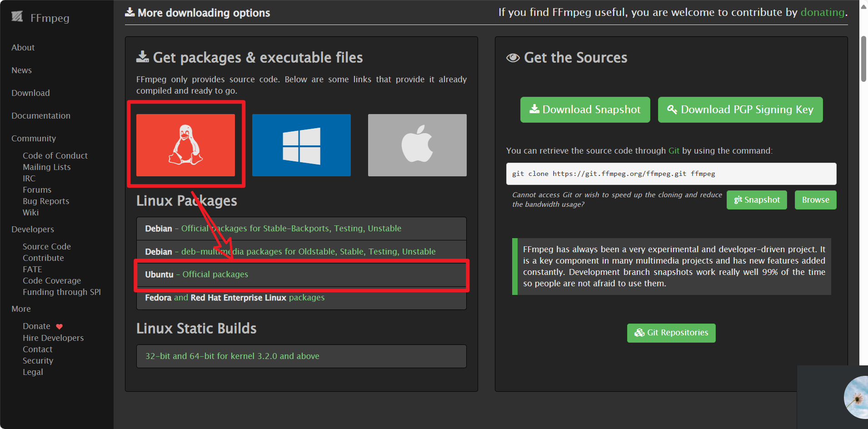Image resolution: width=868 pixels, height=429 pixels.
Task: Follow the green Git link in text
Action: (673, 151)
